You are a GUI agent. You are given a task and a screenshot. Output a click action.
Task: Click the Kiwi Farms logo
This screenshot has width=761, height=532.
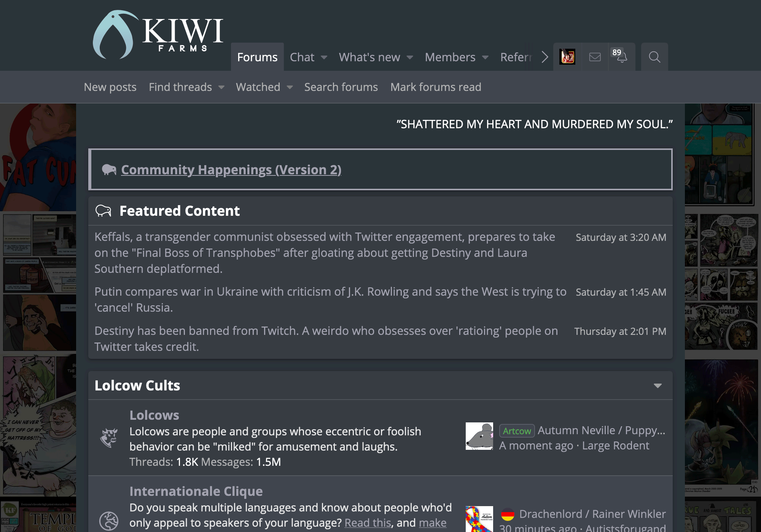158,34
